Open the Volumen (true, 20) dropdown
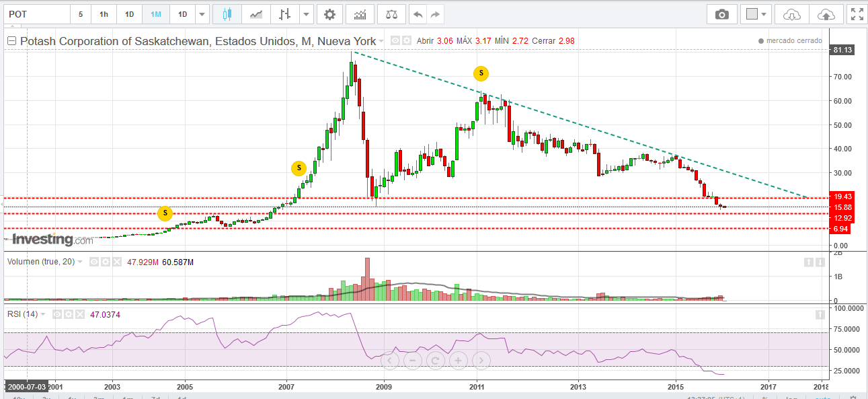This screenshot has width=868, height=399. (x=80, y=262)
